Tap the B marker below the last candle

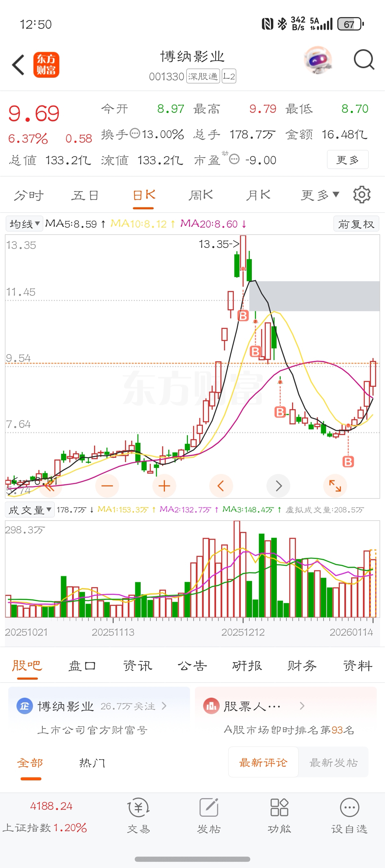click(x=348, y=462)
